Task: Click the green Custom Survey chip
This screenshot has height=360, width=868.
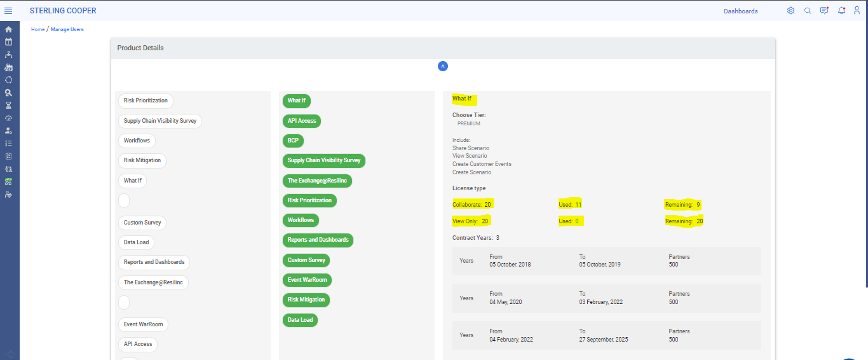Action: [x=306, y=260]
